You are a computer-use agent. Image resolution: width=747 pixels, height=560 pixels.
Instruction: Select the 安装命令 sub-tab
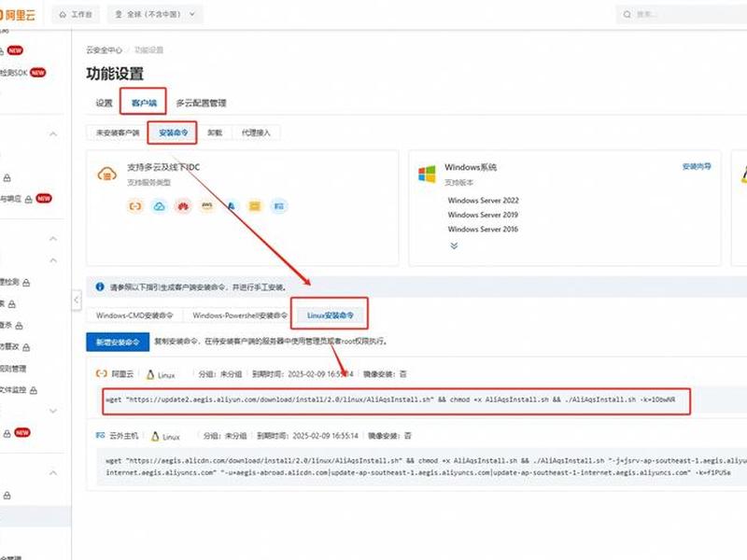173,133
